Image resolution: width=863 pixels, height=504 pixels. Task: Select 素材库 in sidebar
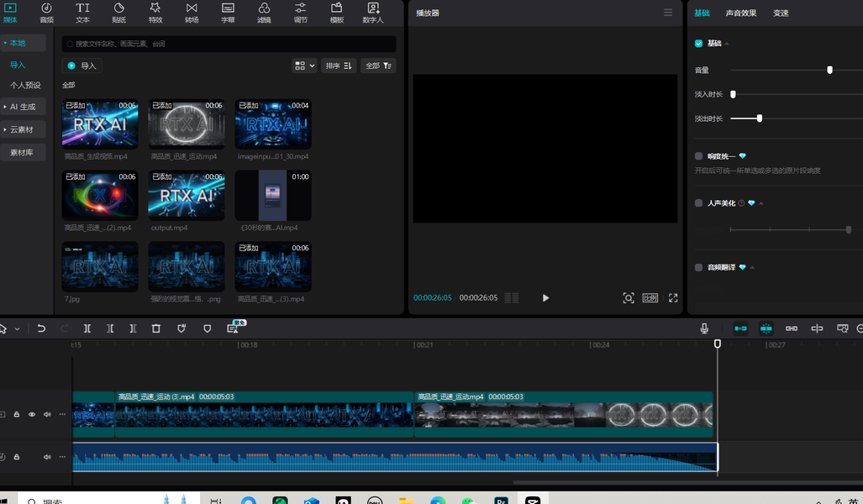(x=22, y=152)
